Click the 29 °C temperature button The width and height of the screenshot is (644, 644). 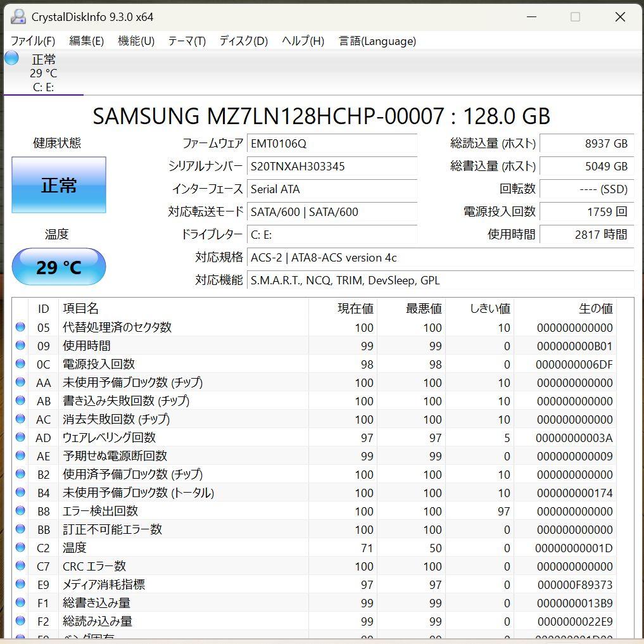pos(59,267)
